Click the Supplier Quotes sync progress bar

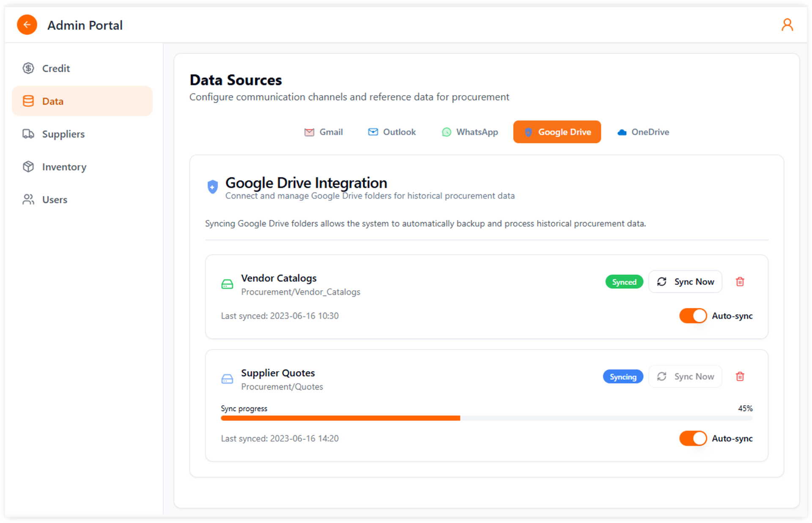(x=486, y=418)
